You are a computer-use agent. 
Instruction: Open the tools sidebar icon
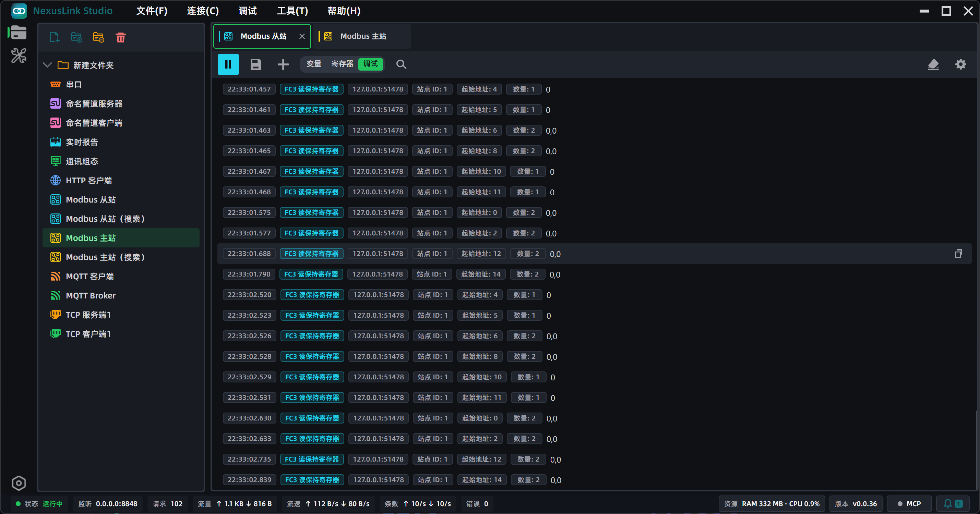18,56
